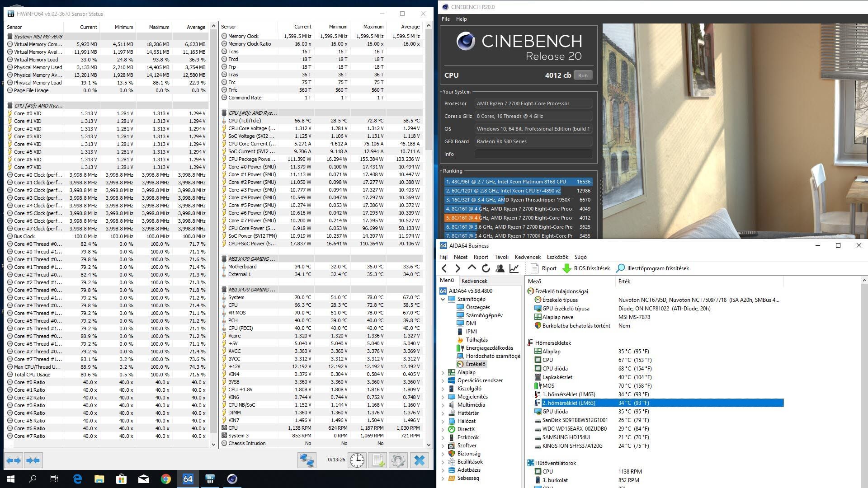
Task: Launch Chrome from taskbar
Action: (x=166, y=479)
